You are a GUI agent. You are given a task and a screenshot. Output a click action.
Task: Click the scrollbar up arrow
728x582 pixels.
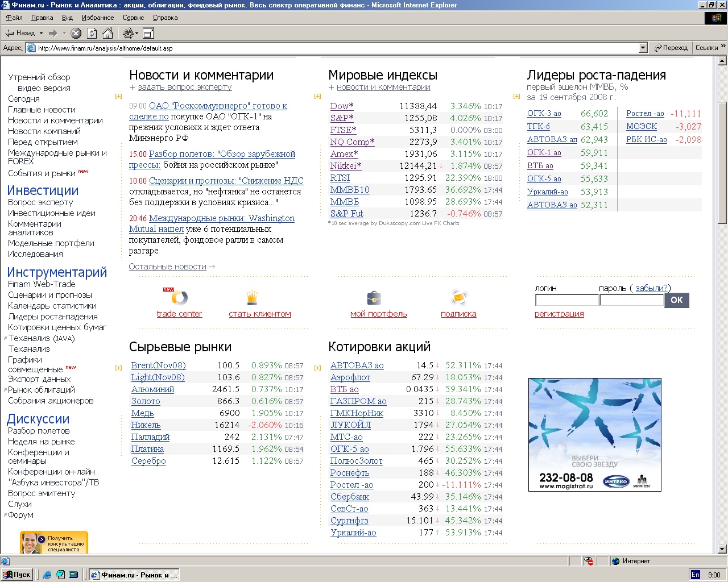pos(722,61)
